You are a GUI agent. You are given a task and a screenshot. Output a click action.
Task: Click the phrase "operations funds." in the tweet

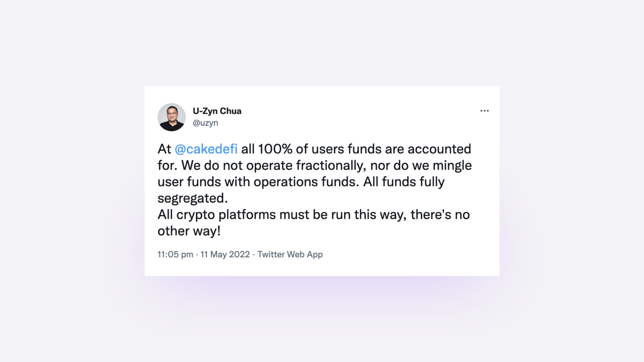pos(306,182)
